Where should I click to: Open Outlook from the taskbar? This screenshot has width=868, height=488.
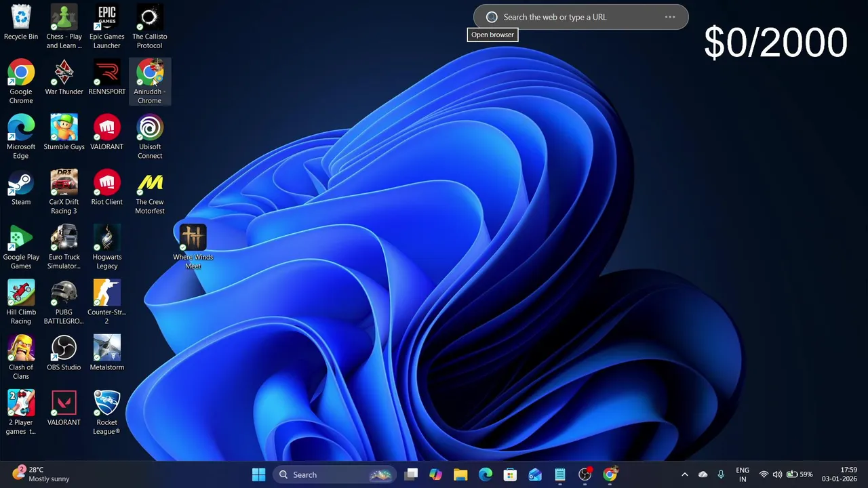[535, 474]
